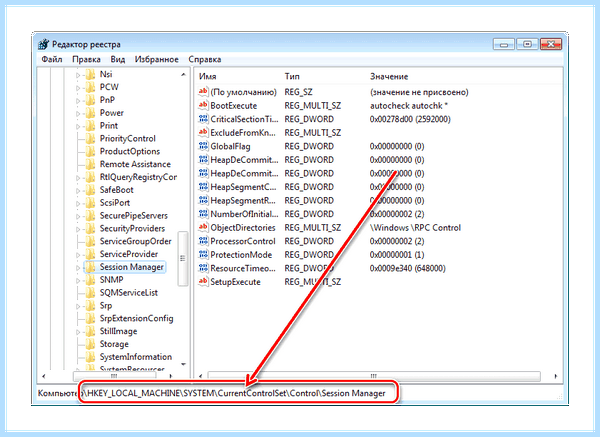Click the value "\Windows \RPC Control"
This screenshot has width=600, height=437.
[415, 228]
